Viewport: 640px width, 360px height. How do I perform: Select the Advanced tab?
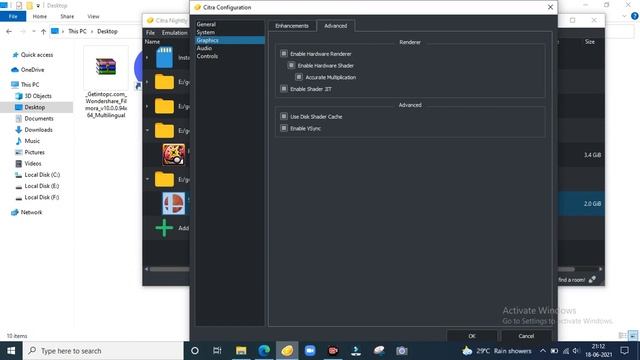(x=336, y=26)
